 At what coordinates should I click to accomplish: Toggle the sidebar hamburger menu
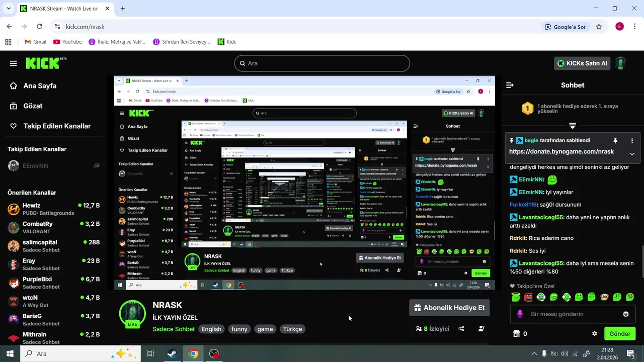point(13,63)
